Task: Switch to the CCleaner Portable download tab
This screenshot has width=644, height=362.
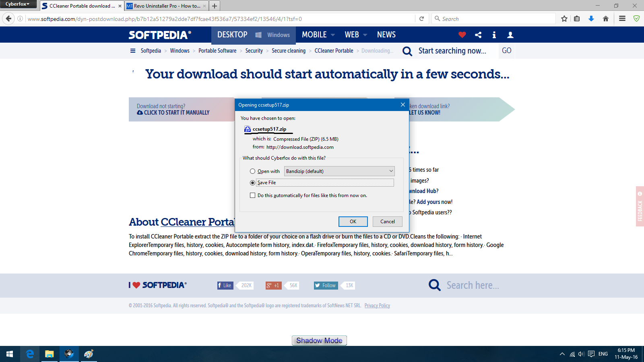Action: coord(82,6)
